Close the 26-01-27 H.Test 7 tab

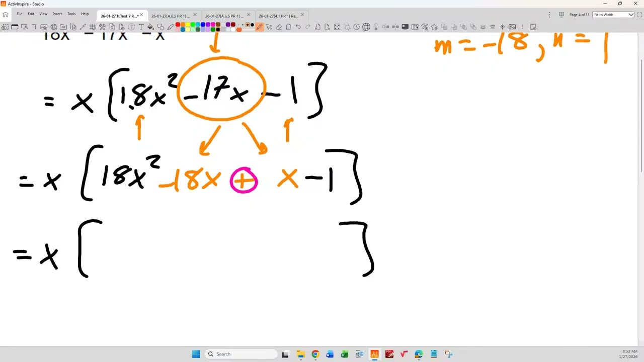tap(141, 15)
